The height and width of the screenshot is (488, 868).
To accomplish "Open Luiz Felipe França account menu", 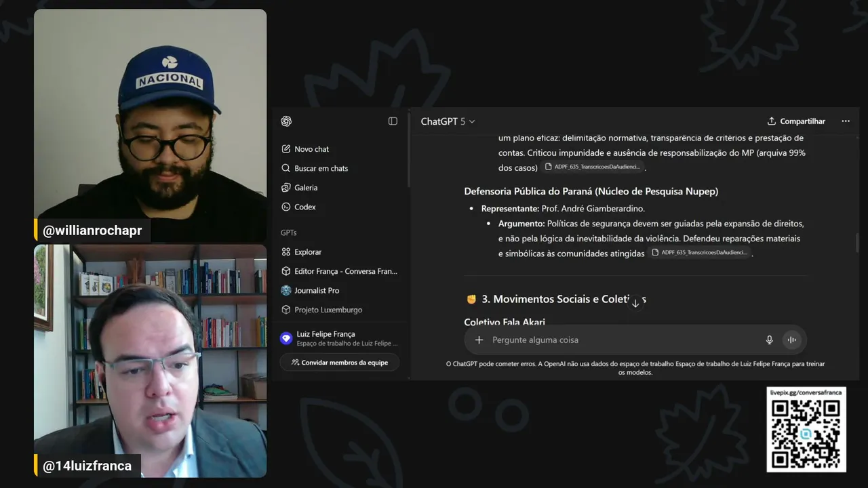I will [339, 338].
